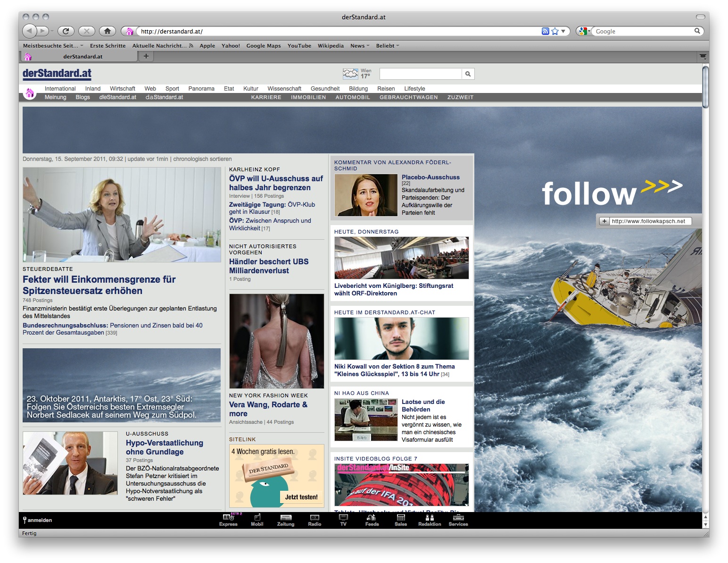
Task: Select the derStandard.at browser tab
Action: [x=80, y=56]
